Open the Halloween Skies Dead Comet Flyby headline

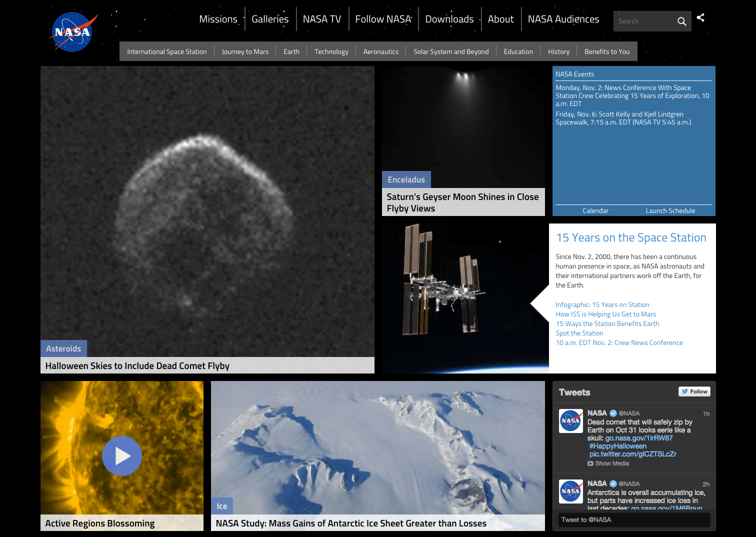coord(137,365)
